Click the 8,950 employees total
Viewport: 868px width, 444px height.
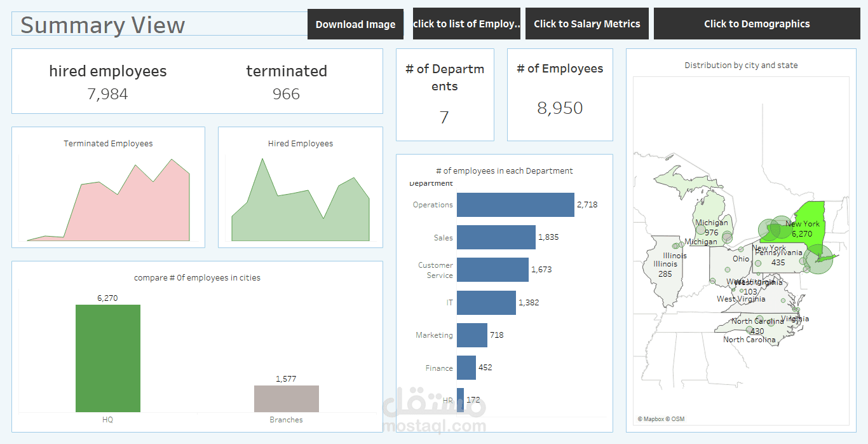[x=560, y=108]
